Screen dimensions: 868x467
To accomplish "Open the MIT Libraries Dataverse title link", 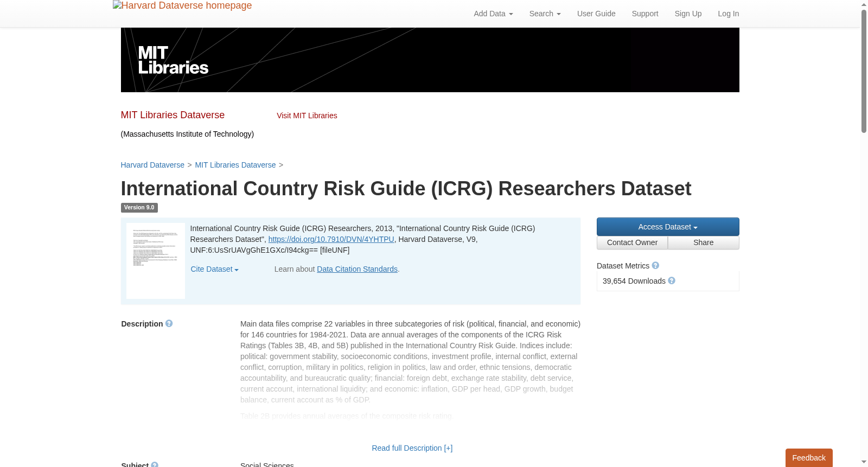I will [x=173, y=115].
